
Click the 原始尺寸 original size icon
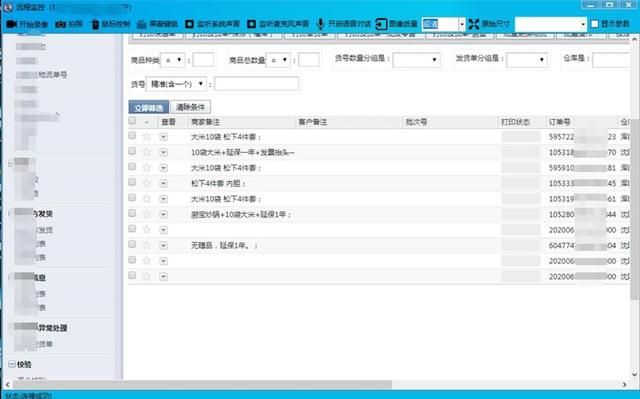[473, 24]
